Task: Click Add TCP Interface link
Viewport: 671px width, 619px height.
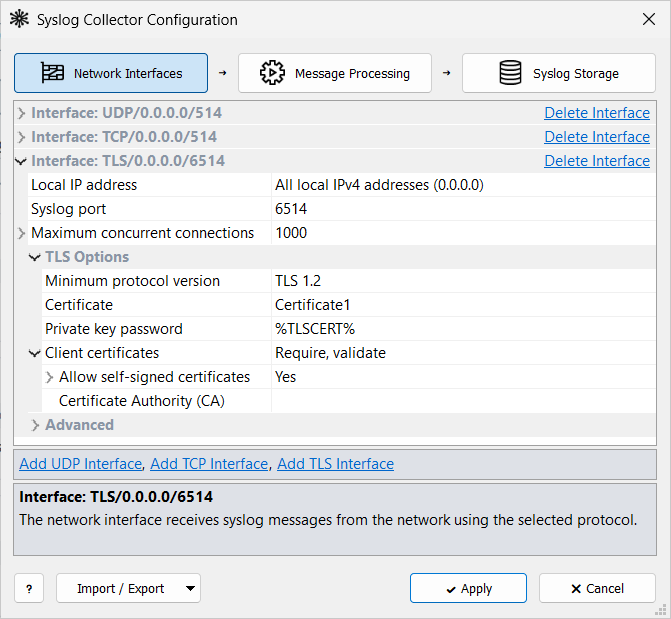Action: pyautogui.click(x=209, y=464)
